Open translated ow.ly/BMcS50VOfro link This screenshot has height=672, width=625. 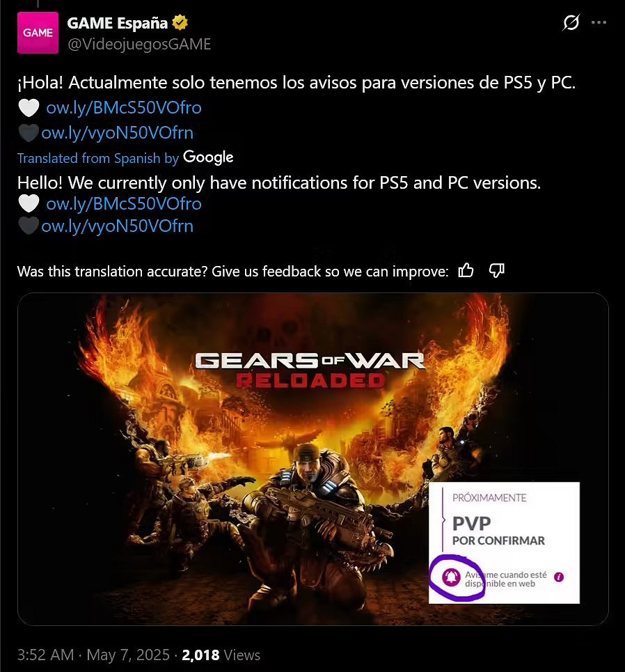[124, 203]
